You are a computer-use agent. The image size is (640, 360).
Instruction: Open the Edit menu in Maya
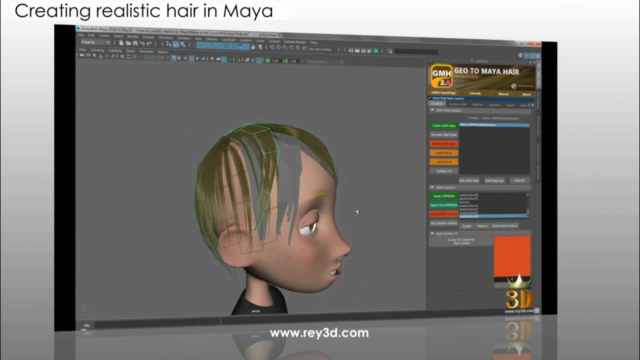click(x=91, y=36)
